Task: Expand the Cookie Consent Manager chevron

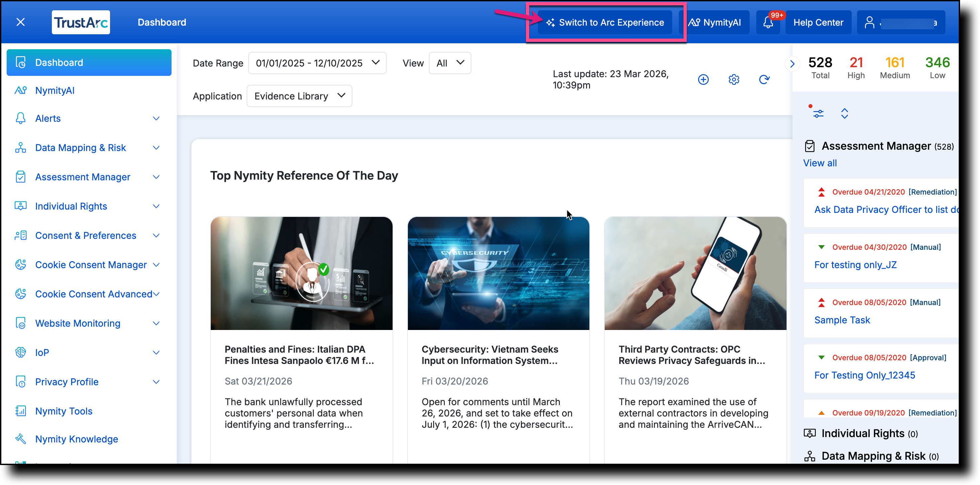Action: tap(156, 265)
